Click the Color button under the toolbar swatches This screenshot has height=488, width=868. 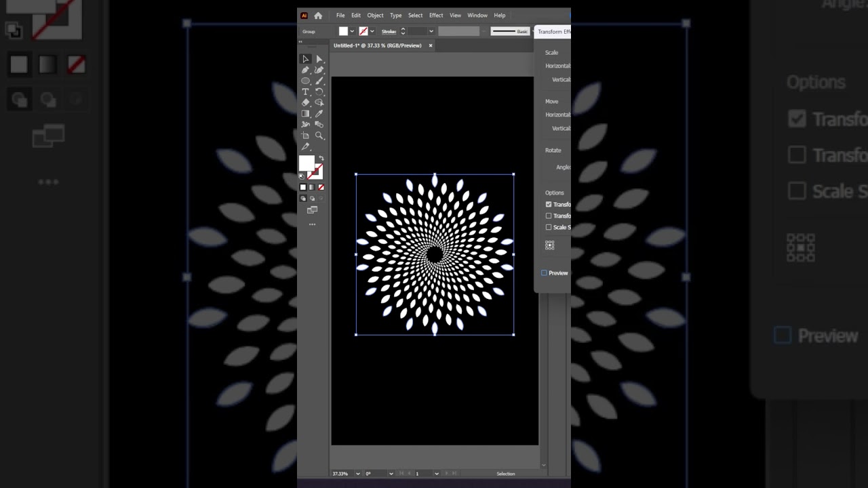(x=303, y=187)
